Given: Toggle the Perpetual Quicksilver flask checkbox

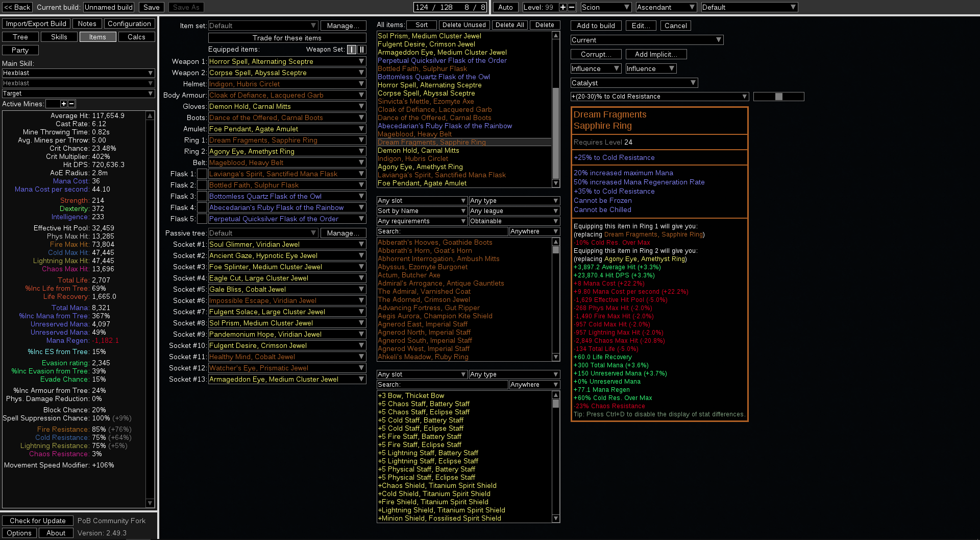Looking at the screenshot, I should [202, 219].
